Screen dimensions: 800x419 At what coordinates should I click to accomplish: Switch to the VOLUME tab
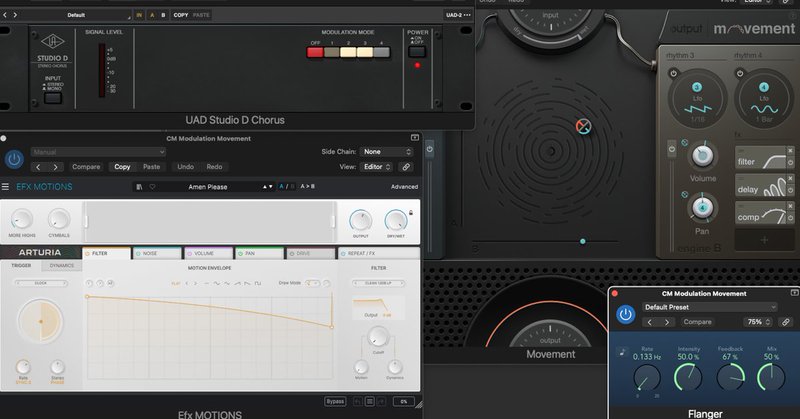208,253
